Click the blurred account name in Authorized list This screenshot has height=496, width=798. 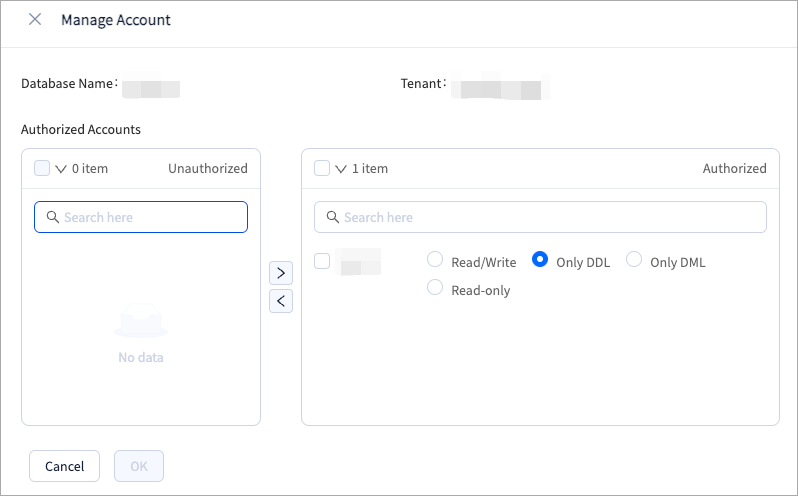(359, 262)
